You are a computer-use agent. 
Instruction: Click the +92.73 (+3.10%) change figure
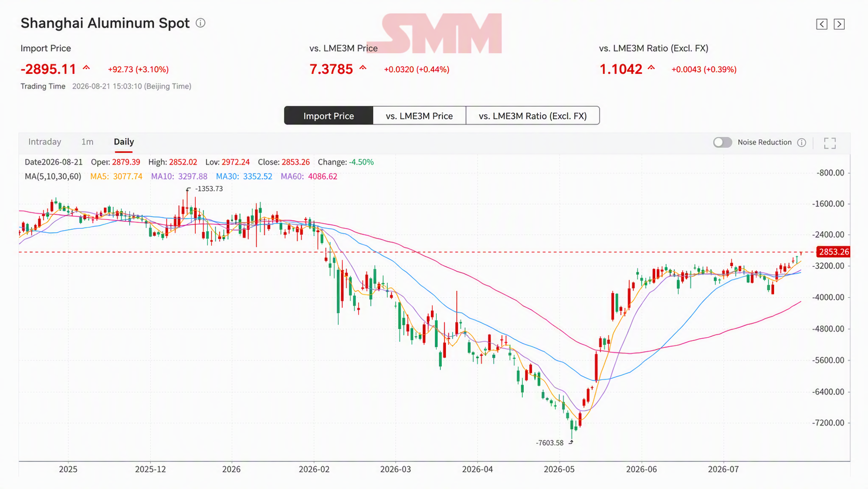[138, 69]
